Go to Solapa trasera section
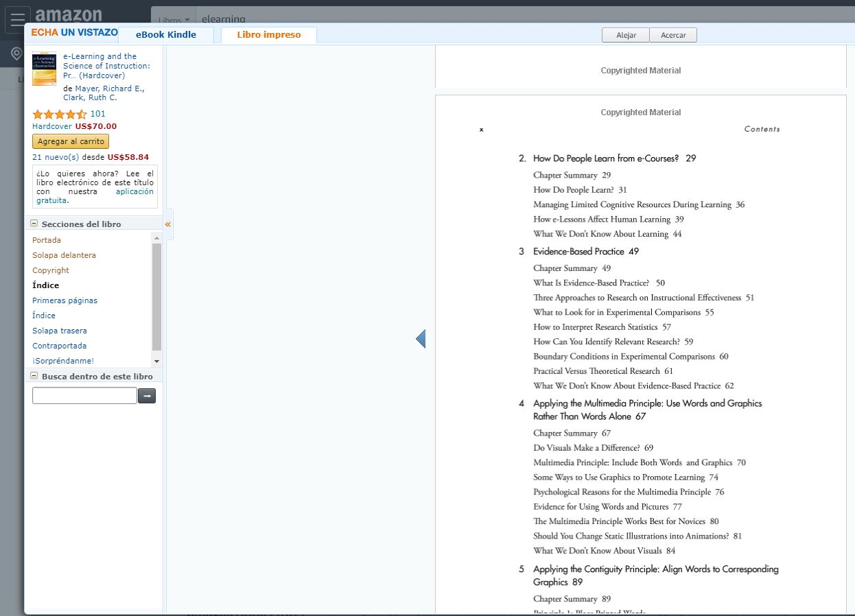855x616 pixels. point(60,331)
